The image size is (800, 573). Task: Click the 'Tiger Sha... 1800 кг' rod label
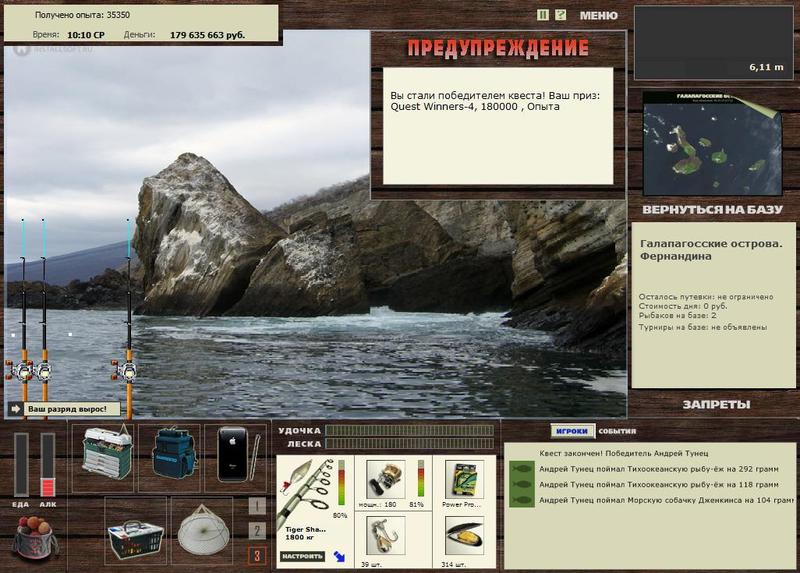tap(305, 533)
